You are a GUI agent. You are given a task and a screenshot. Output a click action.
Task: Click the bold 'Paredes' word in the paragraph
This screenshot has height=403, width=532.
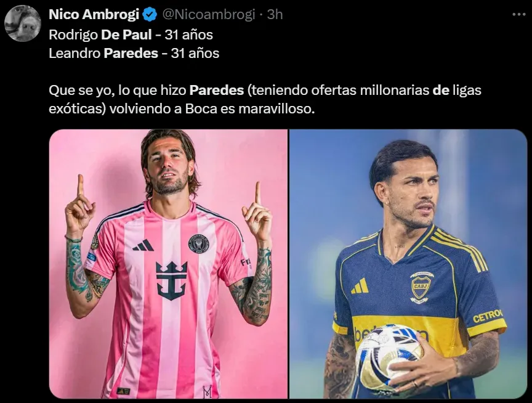coord(217,91)
